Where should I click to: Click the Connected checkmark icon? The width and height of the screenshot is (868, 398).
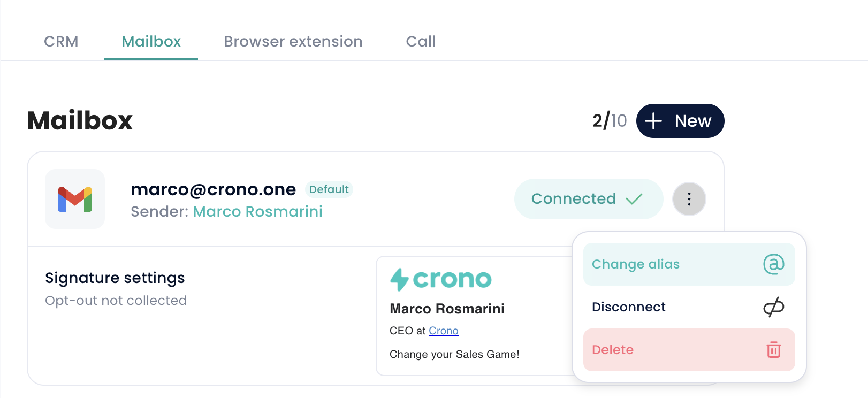point(634,199)
